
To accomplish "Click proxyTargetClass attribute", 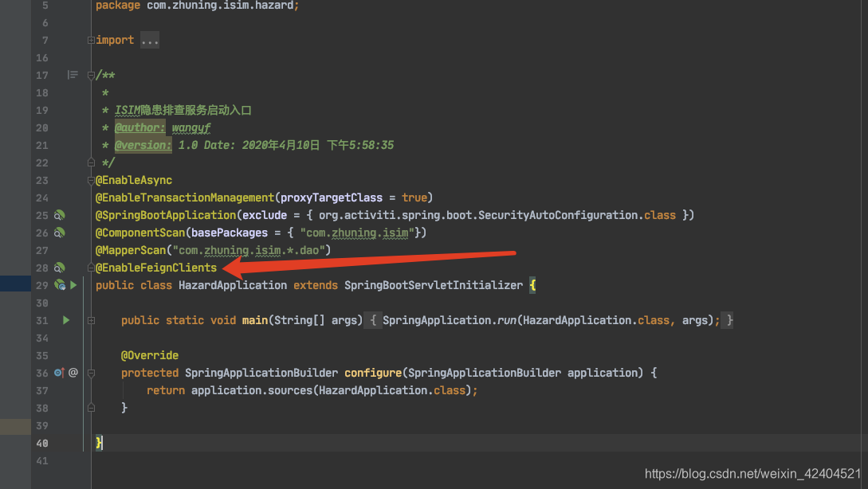I will (x=332, y=198).
